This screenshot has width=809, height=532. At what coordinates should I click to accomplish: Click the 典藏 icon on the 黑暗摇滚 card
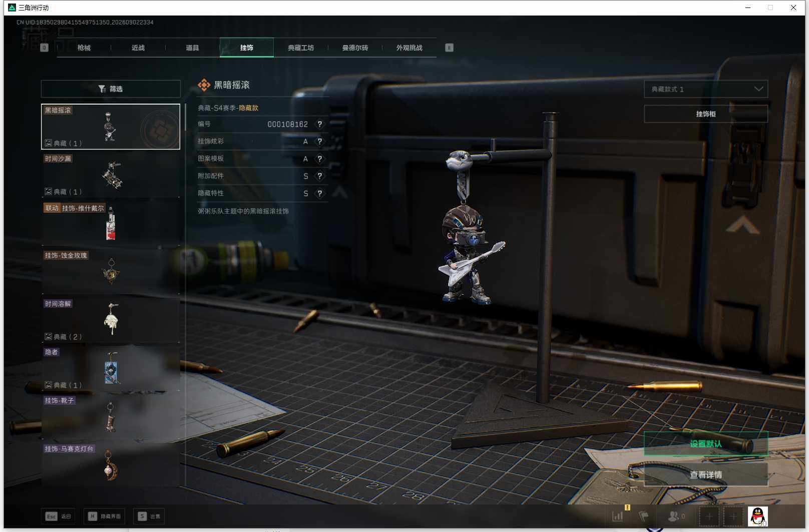(x=49, y=143)
